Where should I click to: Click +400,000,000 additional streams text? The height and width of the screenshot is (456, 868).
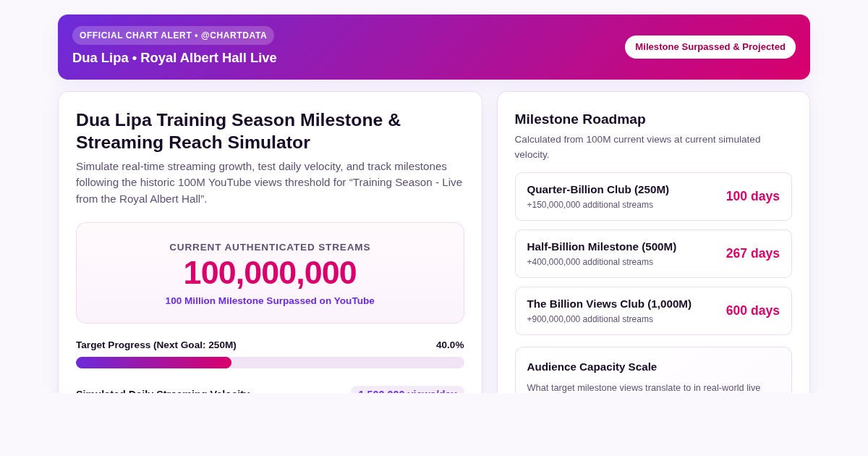(590, 262)
